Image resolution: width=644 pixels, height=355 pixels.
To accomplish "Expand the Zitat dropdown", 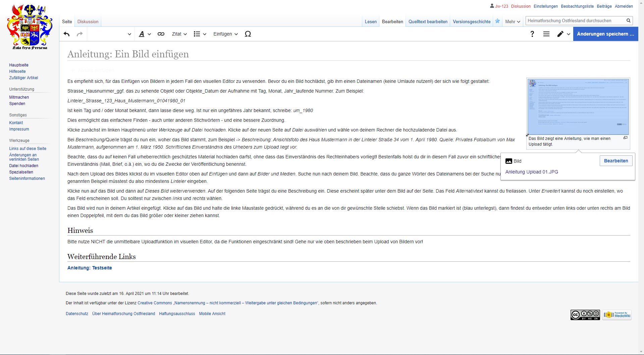I will click(179, 34).
